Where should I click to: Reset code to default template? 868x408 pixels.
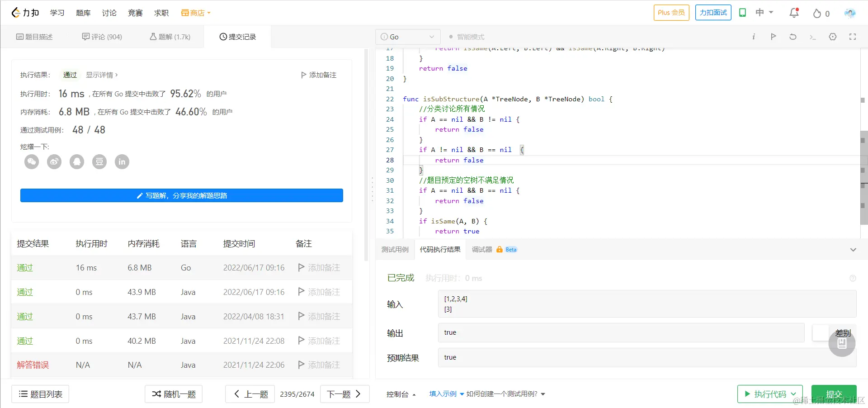793,37
